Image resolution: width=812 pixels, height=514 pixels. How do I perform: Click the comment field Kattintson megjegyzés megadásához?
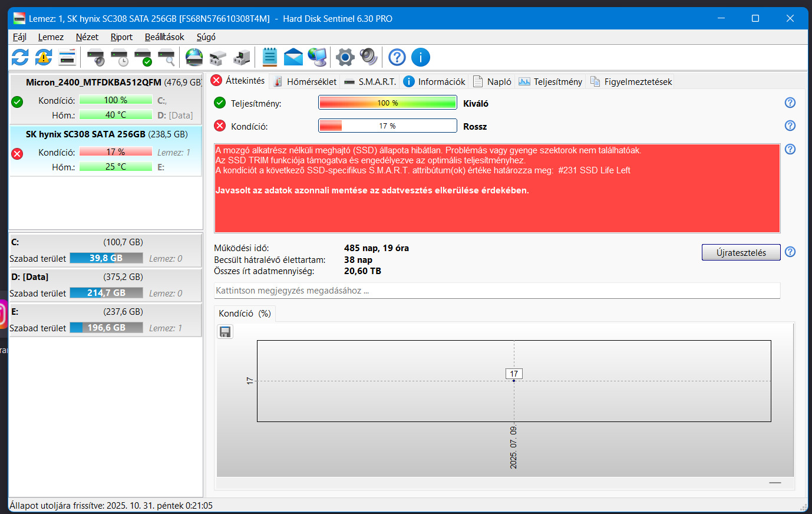click(x=497, y=291)
